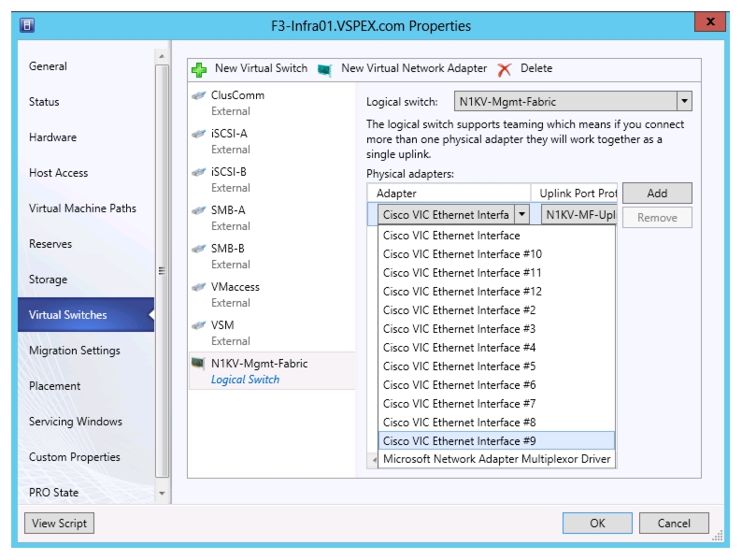Image resolution: width=742 pixels, height=560 pixels.
Task: Click the green plus New Virtual Switch icon
Action: click(199, 69)
